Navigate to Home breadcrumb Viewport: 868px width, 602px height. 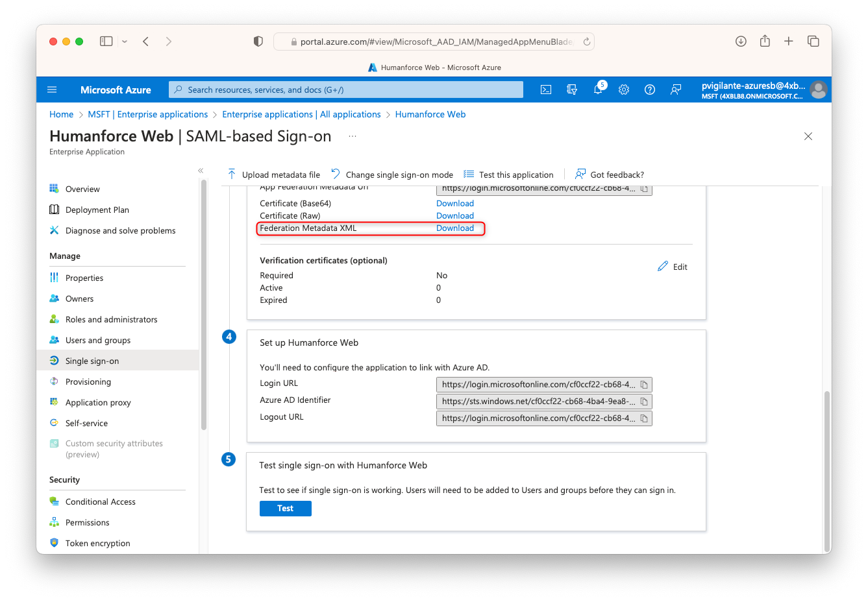tap(61, 114)
